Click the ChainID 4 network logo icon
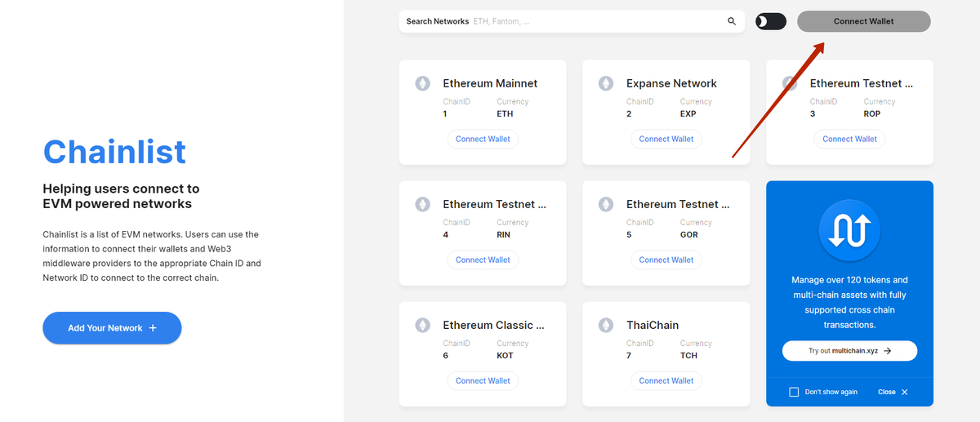 422,204
